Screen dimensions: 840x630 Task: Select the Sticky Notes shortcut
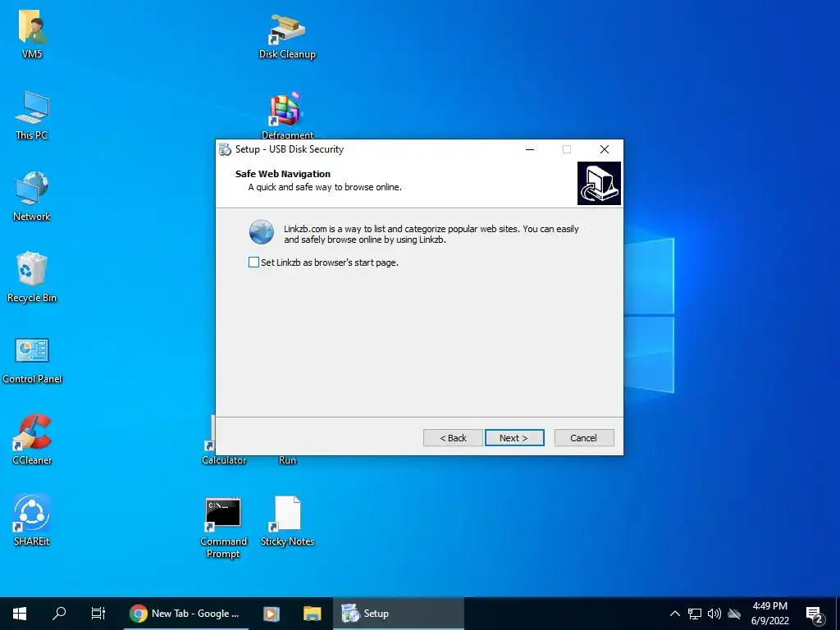tap(287, 521)
